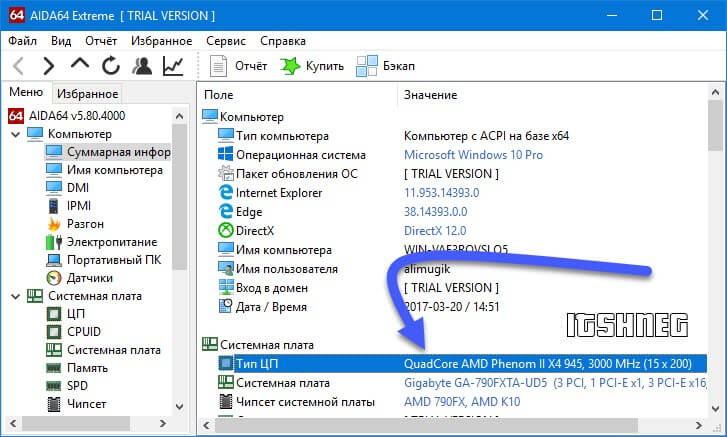Click the left panel vertical scrollbar
727x437 pixels.
(x=180, y=200)
